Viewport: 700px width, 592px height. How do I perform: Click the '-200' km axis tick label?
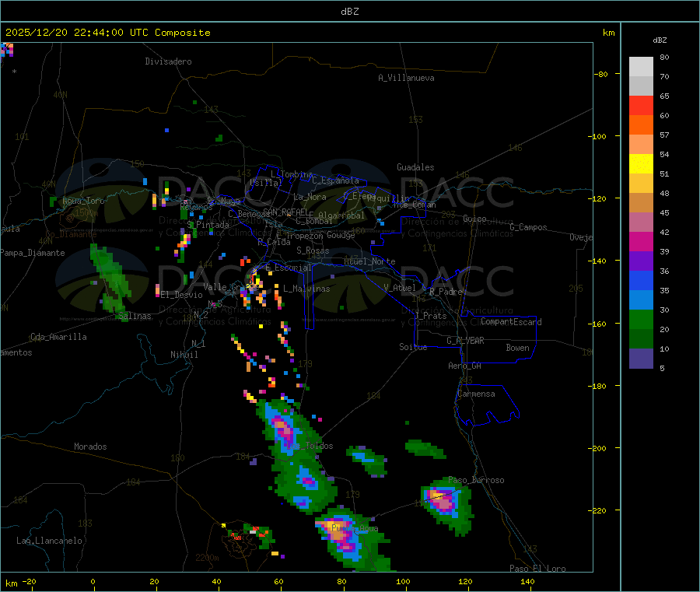coord(599,448)
